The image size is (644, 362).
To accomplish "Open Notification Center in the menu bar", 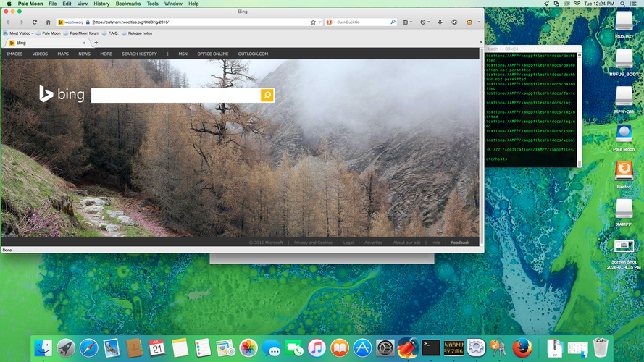I will point(634,4).
